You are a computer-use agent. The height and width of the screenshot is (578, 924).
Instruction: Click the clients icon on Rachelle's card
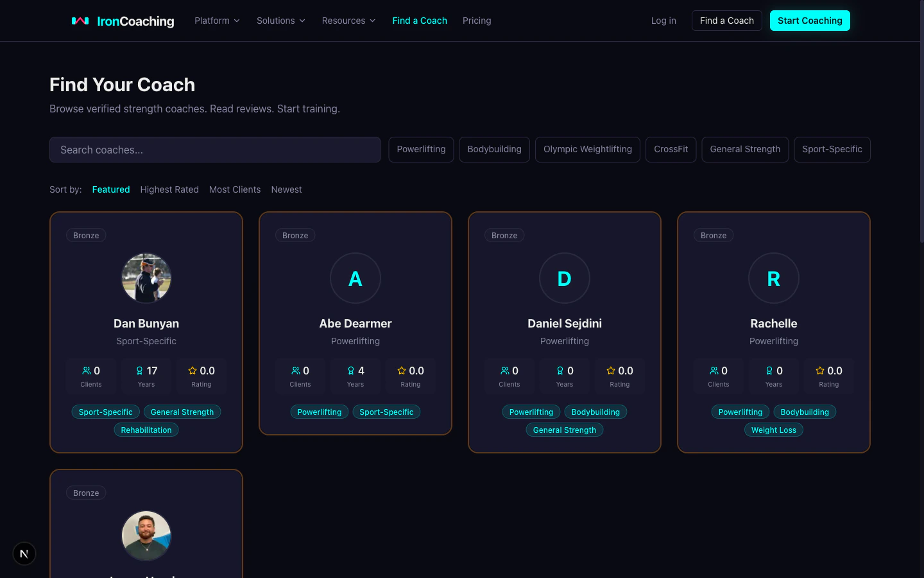click(715, 371)
